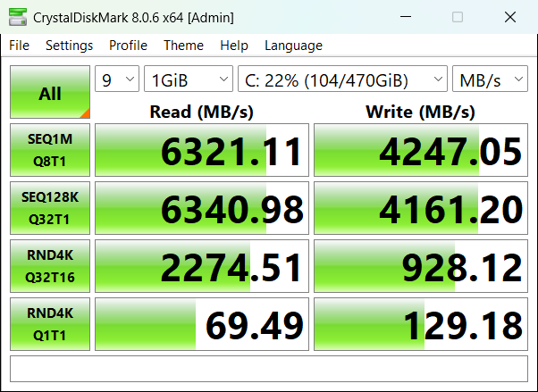Viewport: 538px width, 392px height.
Task: Select the 69.49 RND4K Q1T1 read result
Action: coord(202,324)
